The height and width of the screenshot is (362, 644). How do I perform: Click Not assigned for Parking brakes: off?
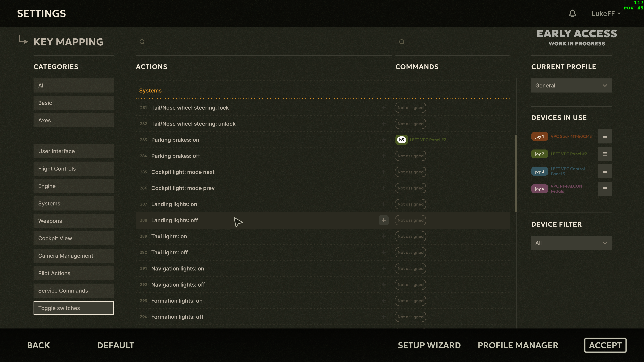tap(411, 156)
